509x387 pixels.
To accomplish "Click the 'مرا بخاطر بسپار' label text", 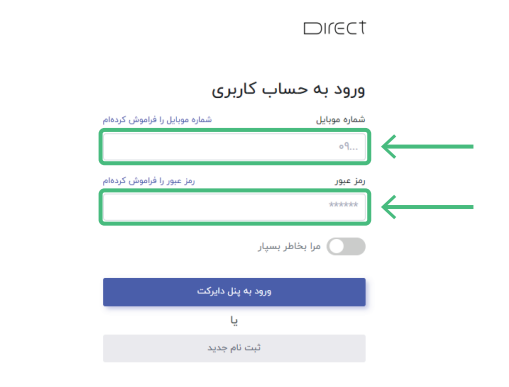I will (x=289, y=246).
